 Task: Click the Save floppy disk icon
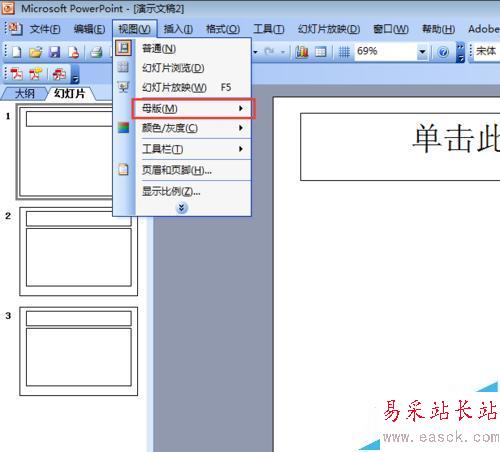point(55,52)
